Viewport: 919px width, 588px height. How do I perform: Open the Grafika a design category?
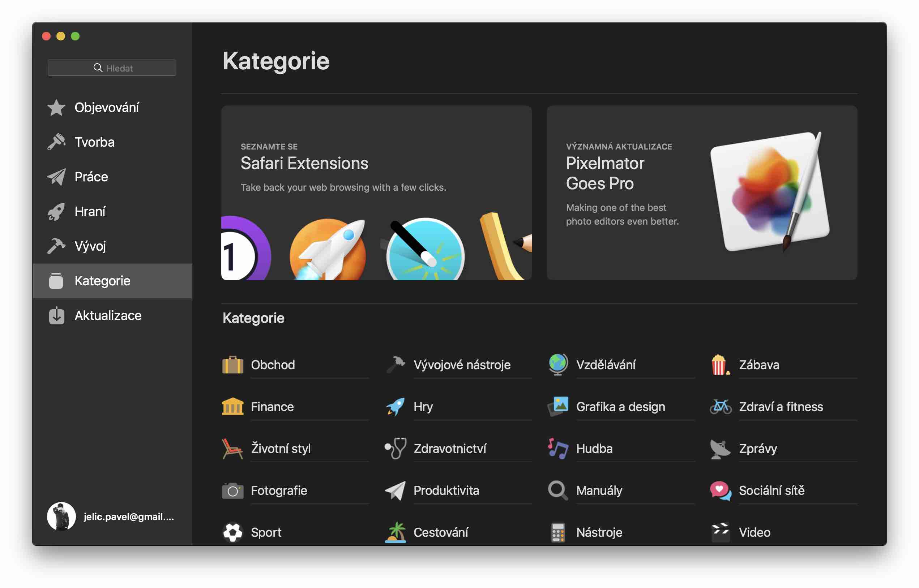[x=621, y=407]
